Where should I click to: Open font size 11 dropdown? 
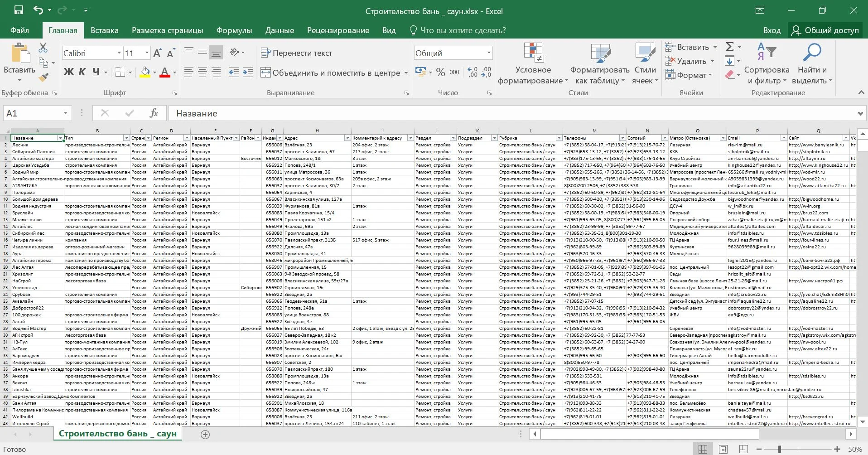click(146, 53)
